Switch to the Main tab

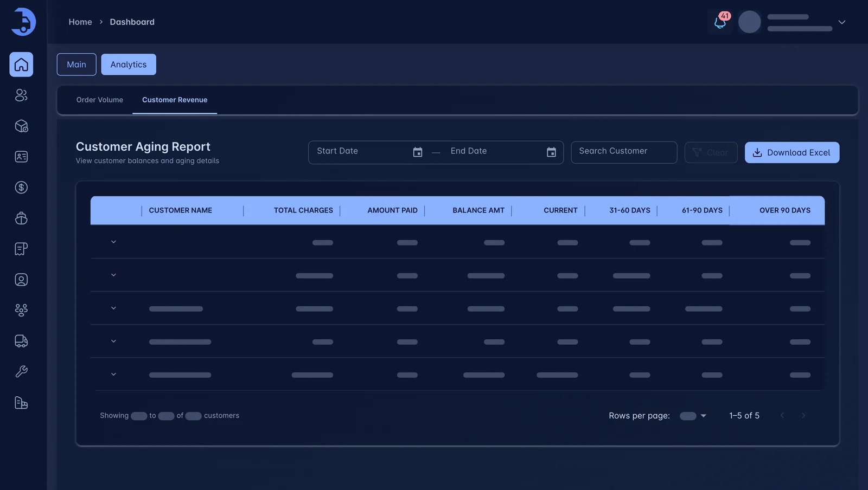point(76,65)
